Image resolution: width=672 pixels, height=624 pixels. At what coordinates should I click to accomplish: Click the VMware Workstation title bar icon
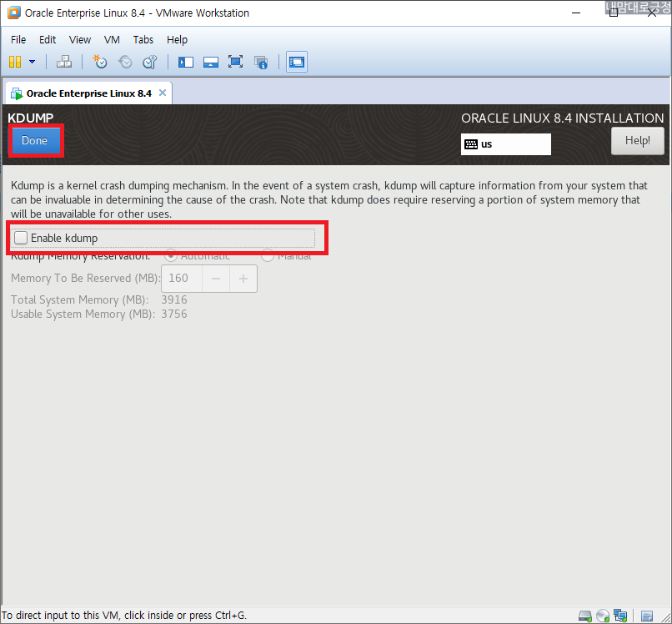click(14, 13)
